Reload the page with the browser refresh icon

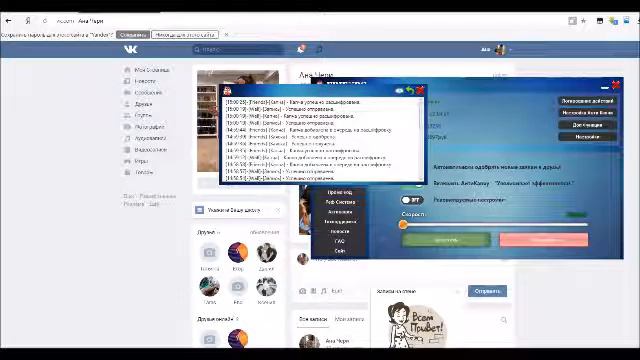click(x=44, y=21)
